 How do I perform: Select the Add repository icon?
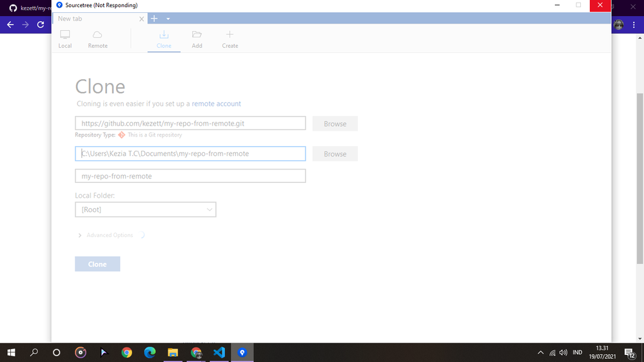click(197, 39)
